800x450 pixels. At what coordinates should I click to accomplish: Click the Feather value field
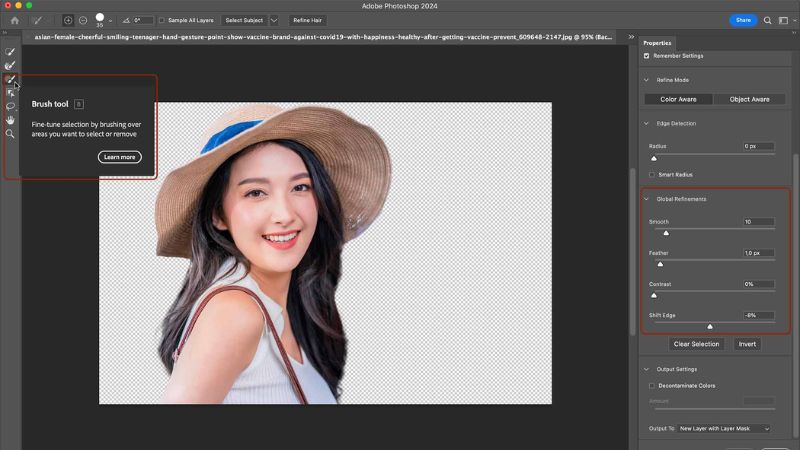point(758,253)
